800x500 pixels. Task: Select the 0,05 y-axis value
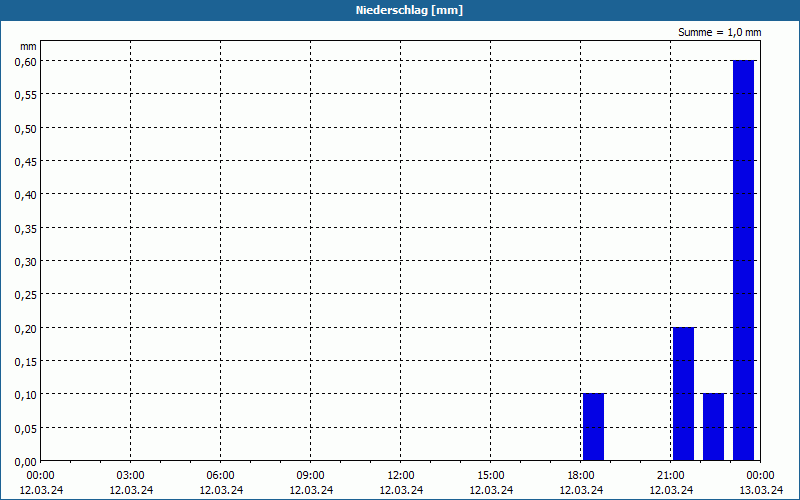tap(26, 429)
